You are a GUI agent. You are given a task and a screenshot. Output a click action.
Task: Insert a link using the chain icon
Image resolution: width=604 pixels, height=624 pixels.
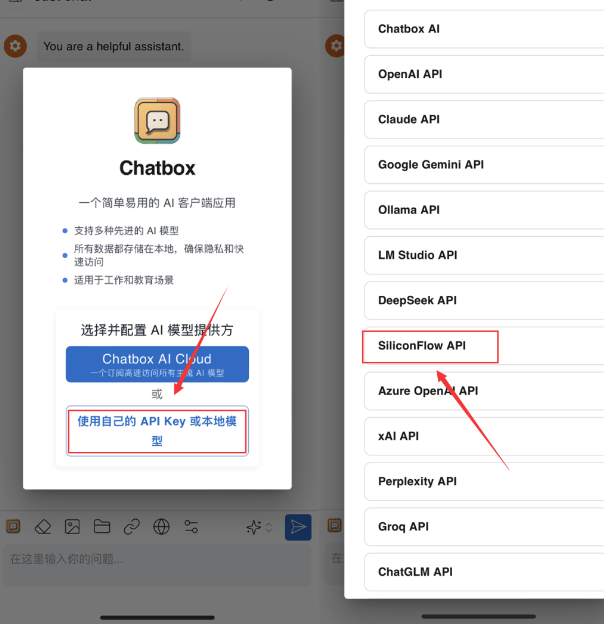[132, 527]
